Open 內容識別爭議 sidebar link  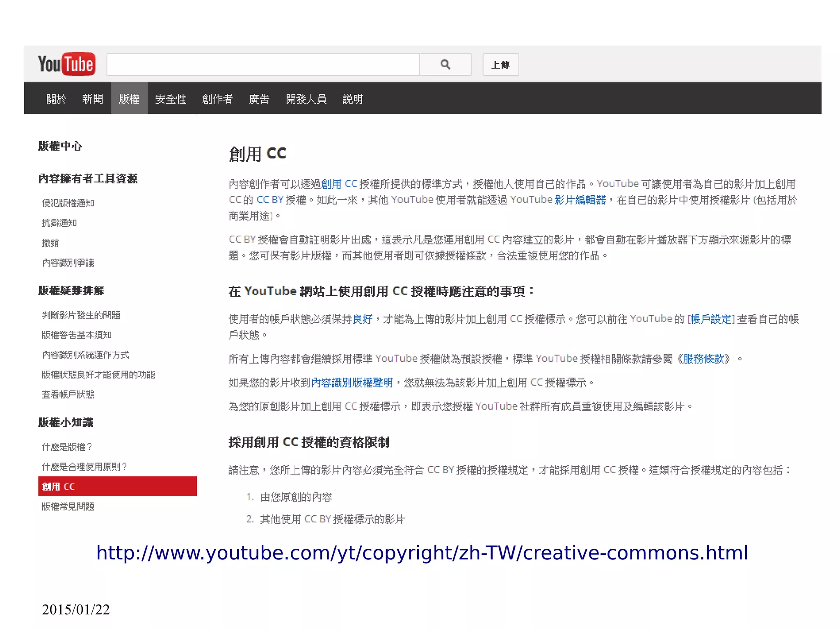[68, 262]
